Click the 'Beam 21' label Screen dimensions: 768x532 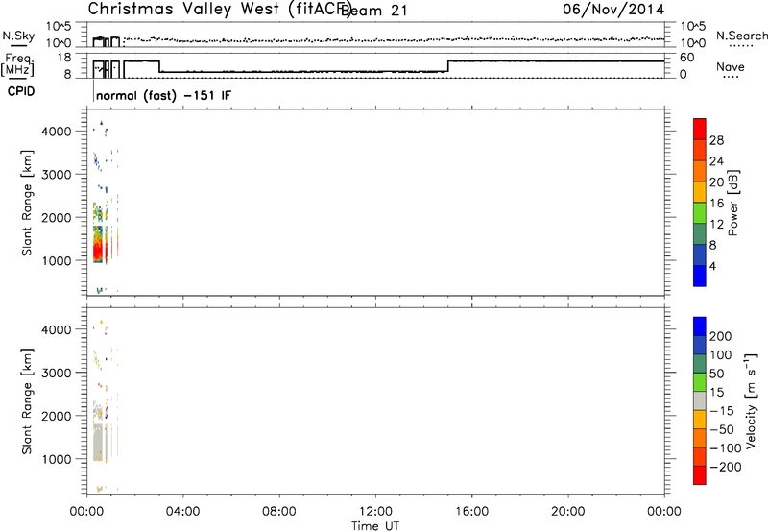tap(373, 11)
